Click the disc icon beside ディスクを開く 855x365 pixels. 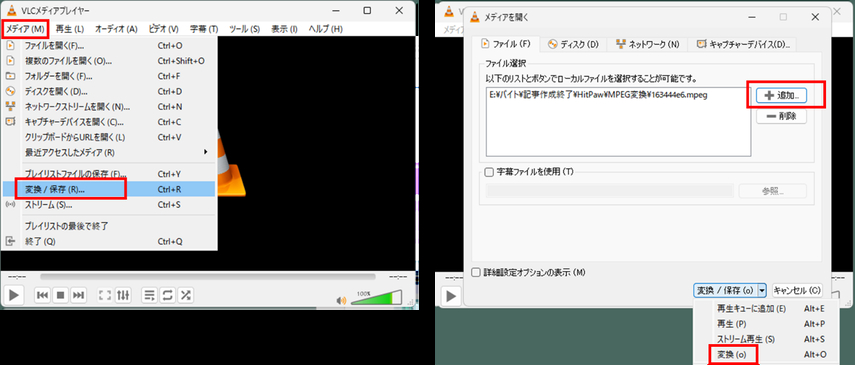[x=10, y=91]
